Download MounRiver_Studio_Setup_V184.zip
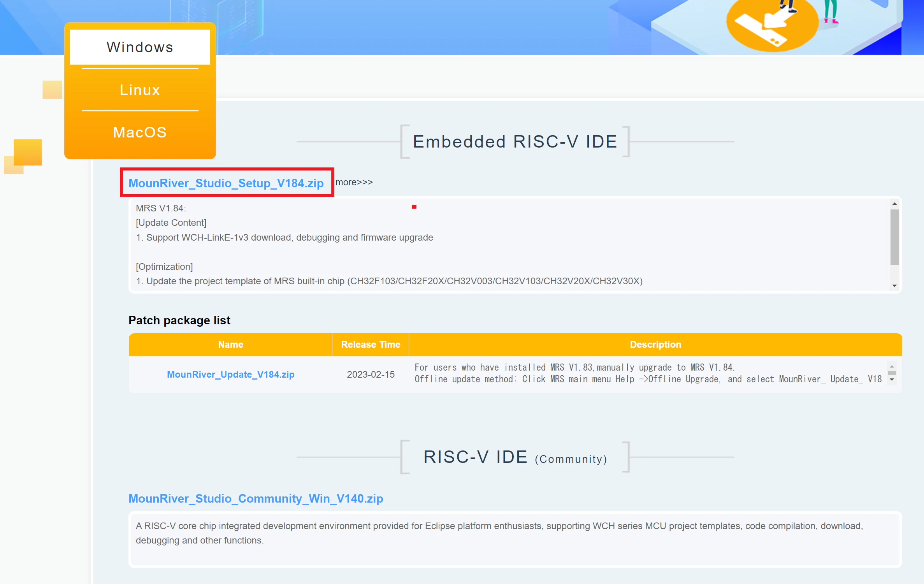 (x=226, y=183)
